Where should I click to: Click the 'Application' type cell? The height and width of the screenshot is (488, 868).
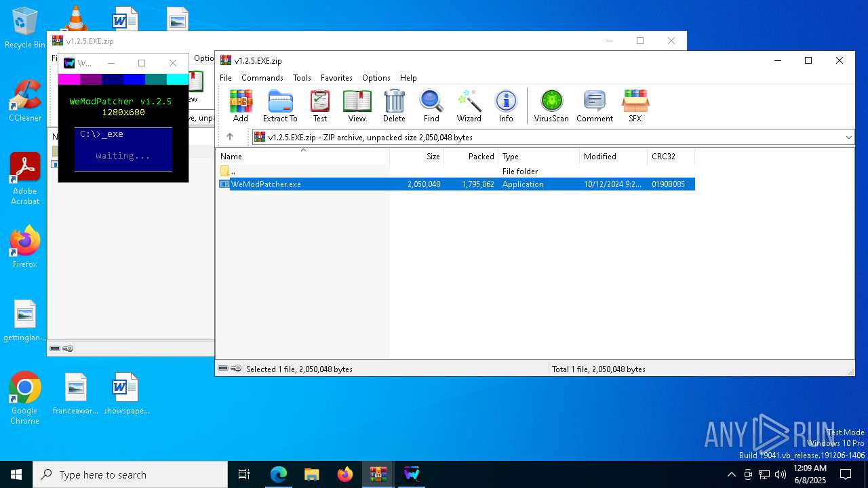[x=523, y=184]
